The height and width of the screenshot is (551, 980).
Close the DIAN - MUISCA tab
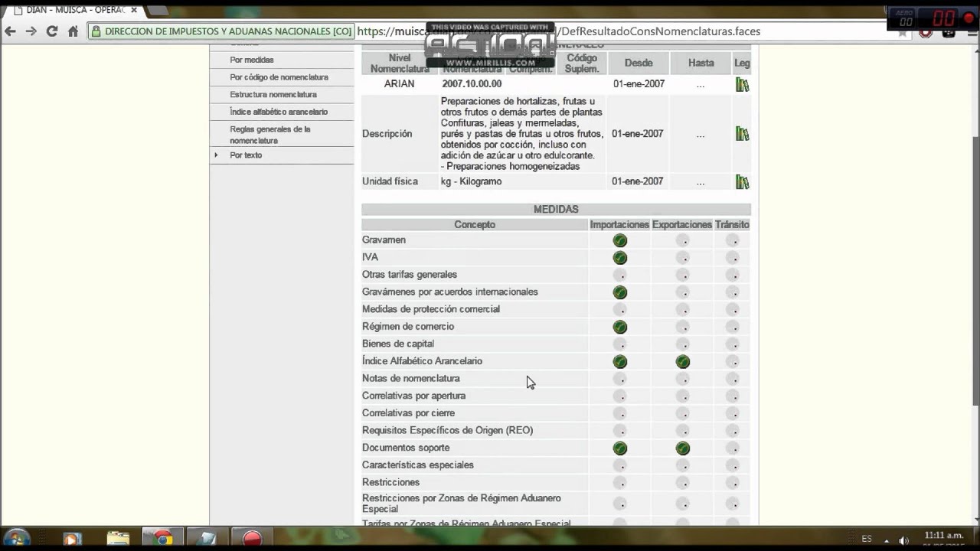(134, 10)
